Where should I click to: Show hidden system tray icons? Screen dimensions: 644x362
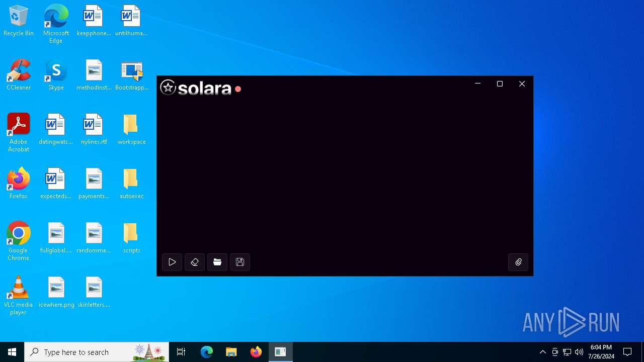click(543, 352)
